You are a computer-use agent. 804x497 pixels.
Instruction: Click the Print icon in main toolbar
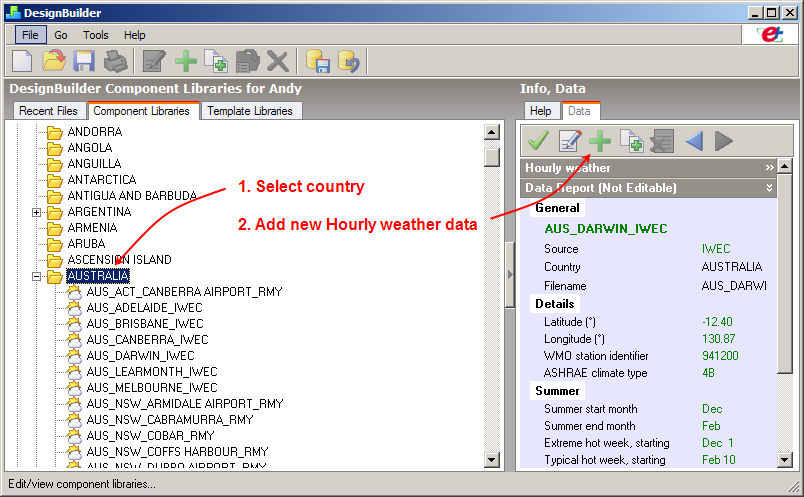click(x=115, y=62)
